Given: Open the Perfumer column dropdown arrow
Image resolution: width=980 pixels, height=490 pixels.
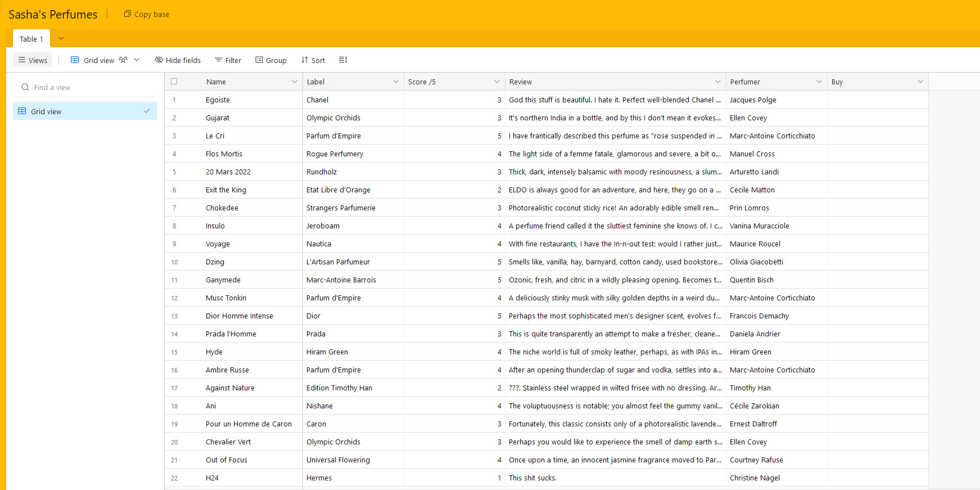Looking at the screenshot, I should (x=819, y=82).
